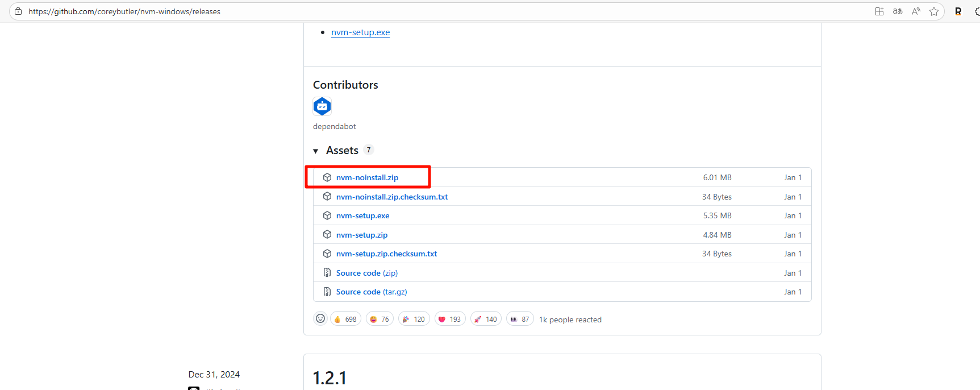
Task: Click the eyes reaction with 87
Action: [519, 319]
